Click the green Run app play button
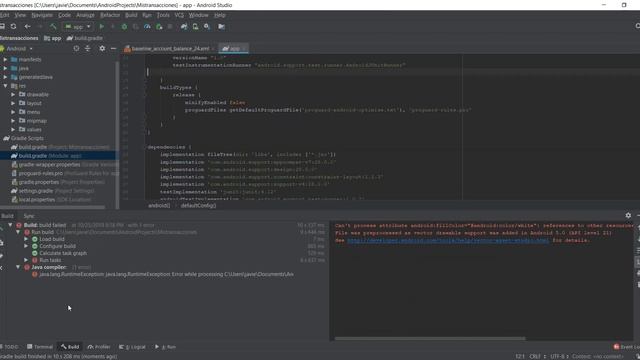Viewport: 640px width, 360px height. point(102,27)
